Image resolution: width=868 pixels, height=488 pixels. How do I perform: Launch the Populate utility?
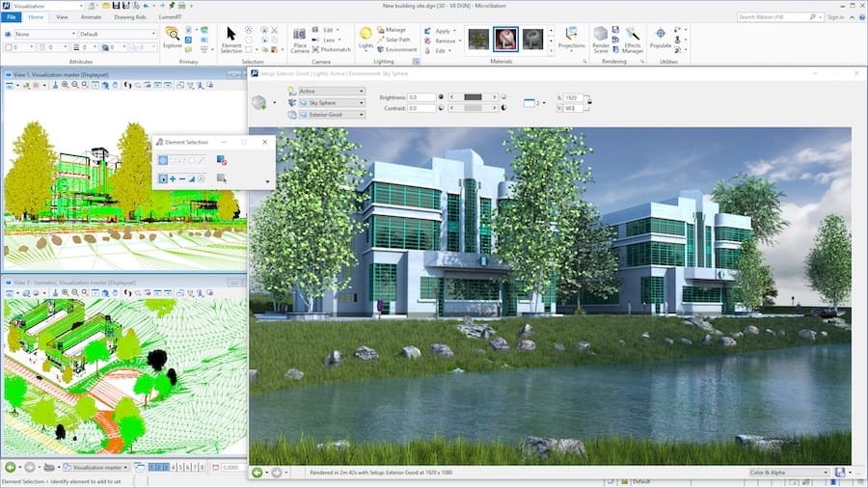click(x=661, y=38)
